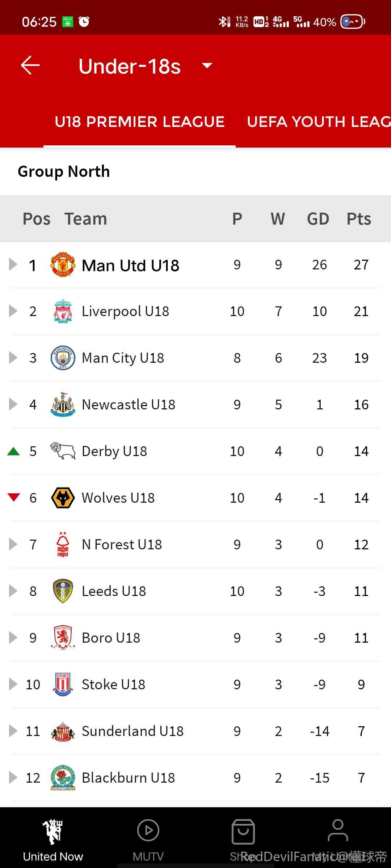Open Sunderland U18 team name
Image resolution: width=391 pixels, height=868 pixels.
point(133,731)
